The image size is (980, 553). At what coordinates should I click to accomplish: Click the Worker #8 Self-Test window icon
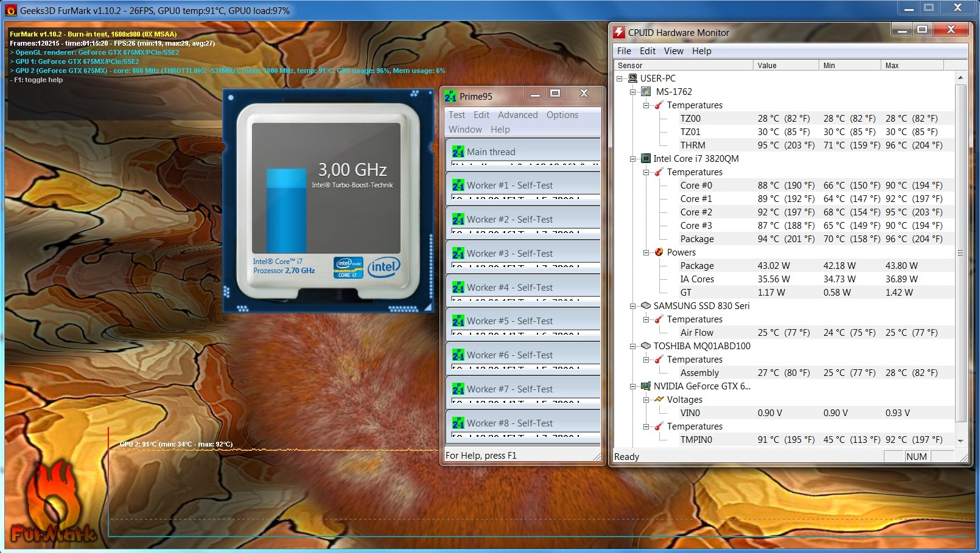coord(458,423)
